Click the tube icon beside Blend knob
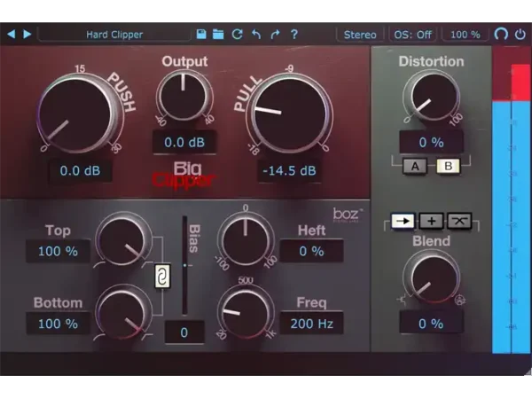The image size is (532, 399). (x=459, y=300)
